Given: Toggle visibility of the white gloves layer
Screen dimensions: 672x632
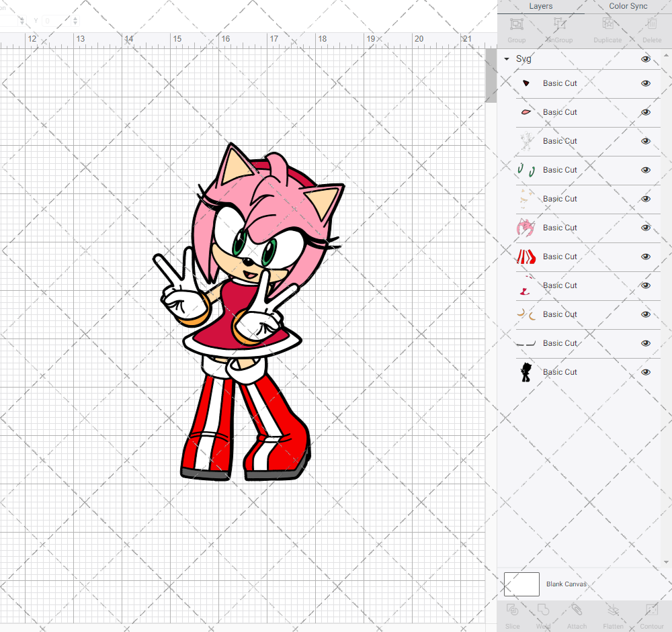Looking at the screenshot, I should point(645,141).
